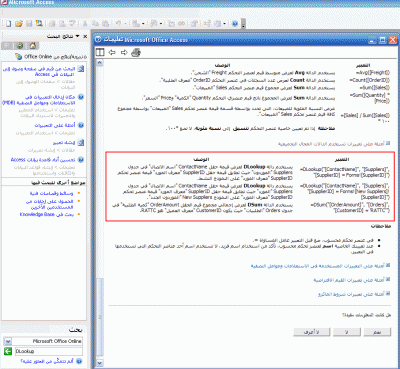Click help icon beside third search result
This screenshot has height=369, width=400.
81,125
